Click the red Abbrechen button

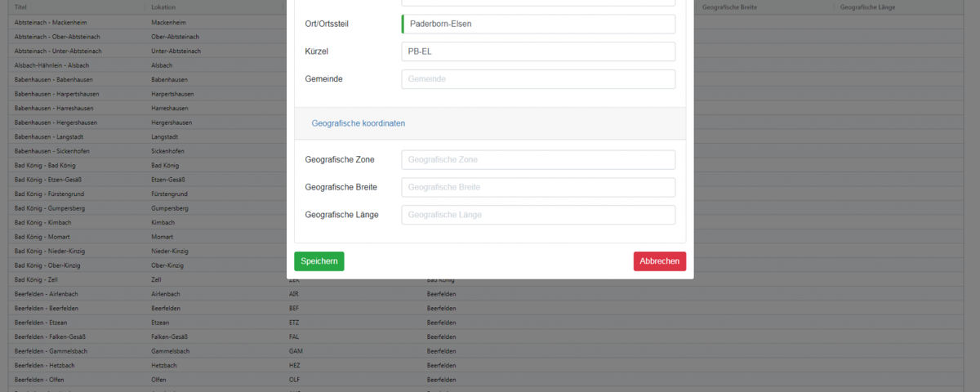(x=659, y=261)
